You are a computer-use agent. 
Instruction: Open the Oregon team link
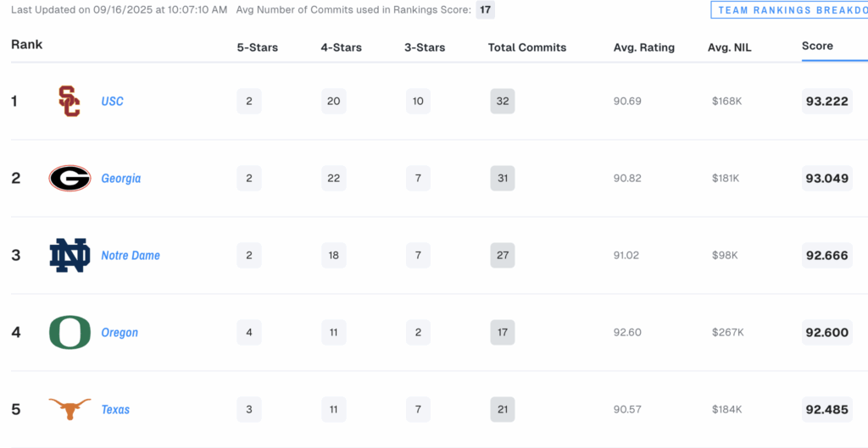tap(120, 333)
